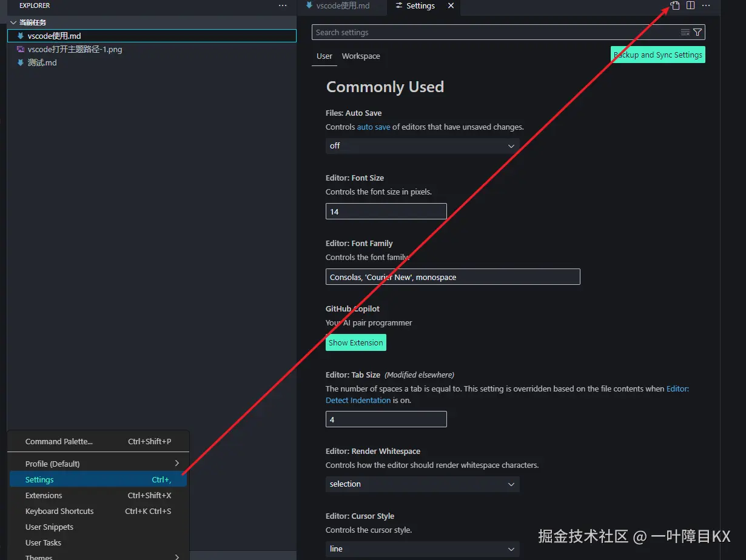Open editor More Actions ellipsis menu
This screenshot has height=560, width=746.
705,5
